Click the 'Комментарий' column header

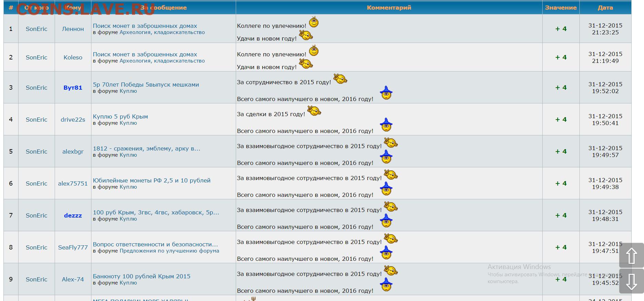click(389, 8)
